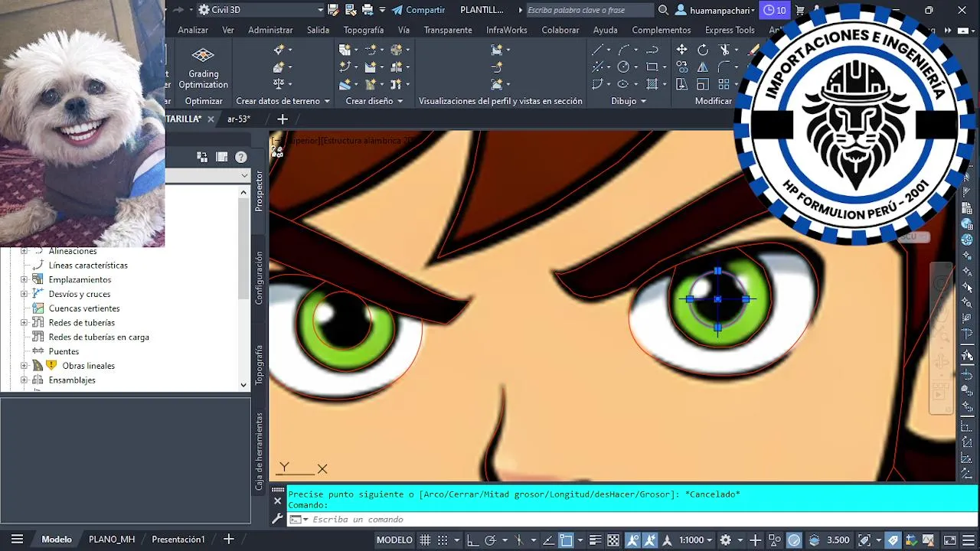Viewport: 980px width, 551px height.
Task: Toggle object snap in status bar
Action: [x=565, y=540]
